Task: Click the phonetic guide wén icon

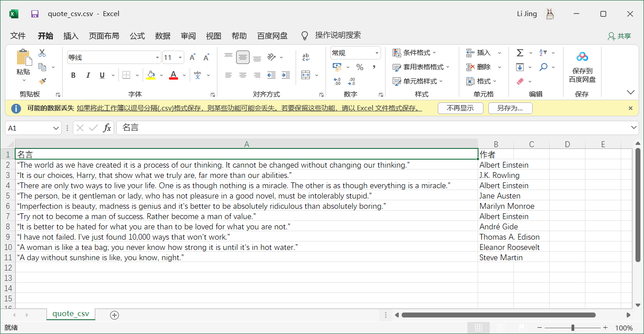Action: [197, 75]
